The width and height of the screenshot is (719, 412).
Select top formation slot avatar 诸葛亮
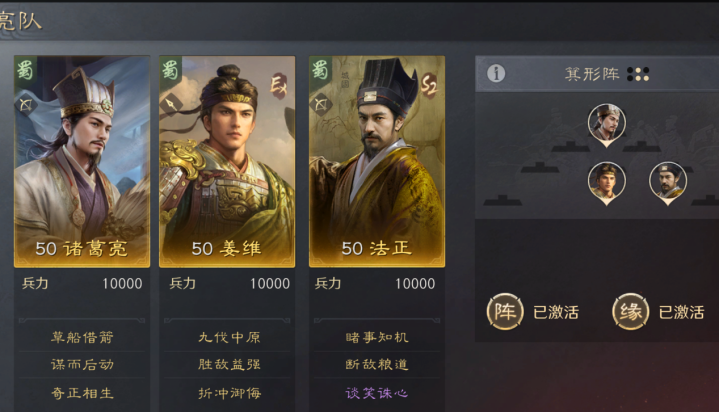607,124
